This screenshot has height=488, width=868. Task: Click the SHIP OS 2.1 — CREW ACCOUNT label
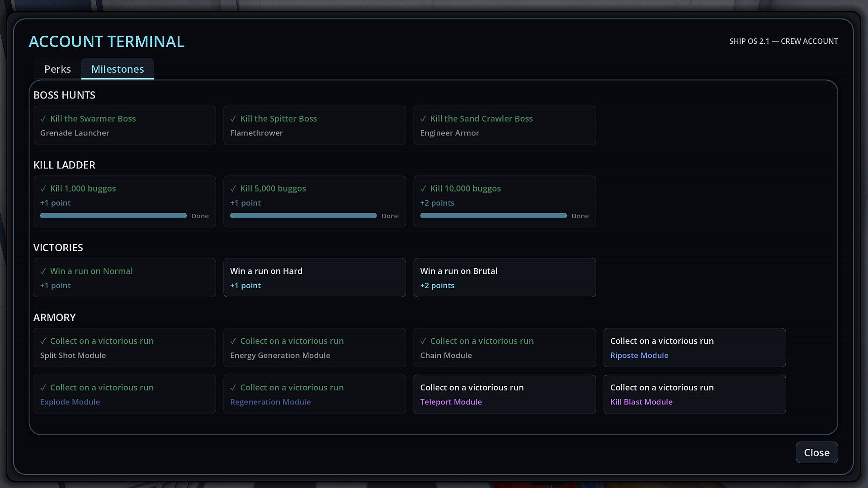[x=783, y=42]
